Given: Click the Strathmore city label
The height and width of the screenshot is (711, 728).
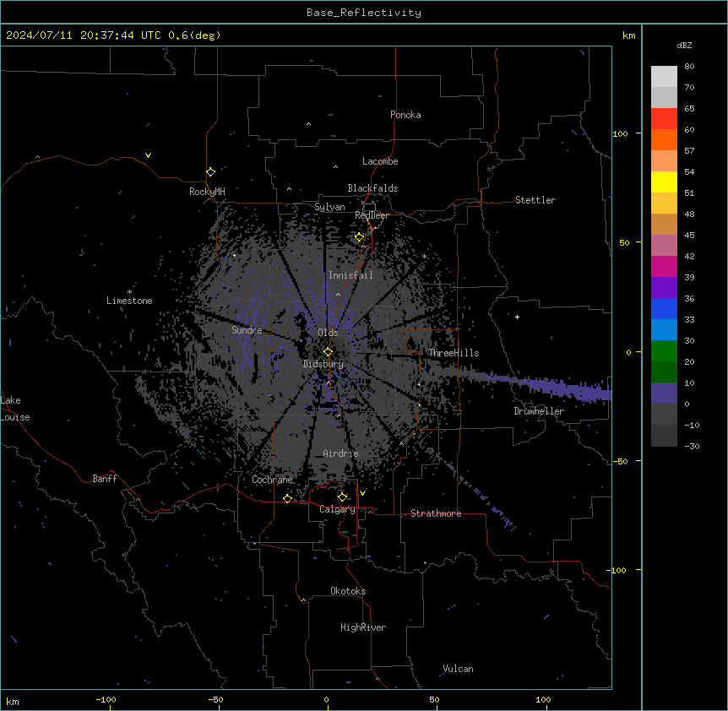Looking at the screenshot, I should tap(436, 513).
